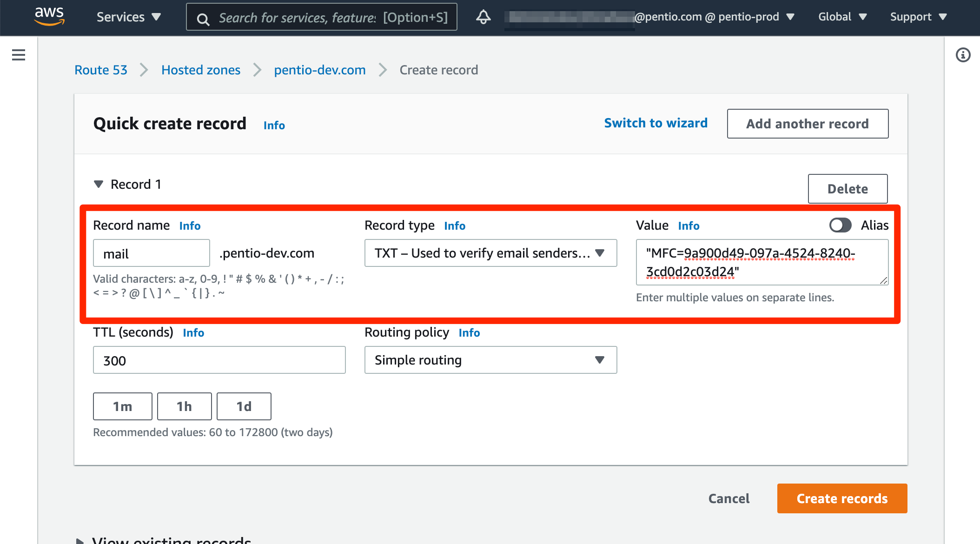The height and width of the screenshot is (544, 980).
Task: Open the Services menu
Action: (x=129, y=17)
